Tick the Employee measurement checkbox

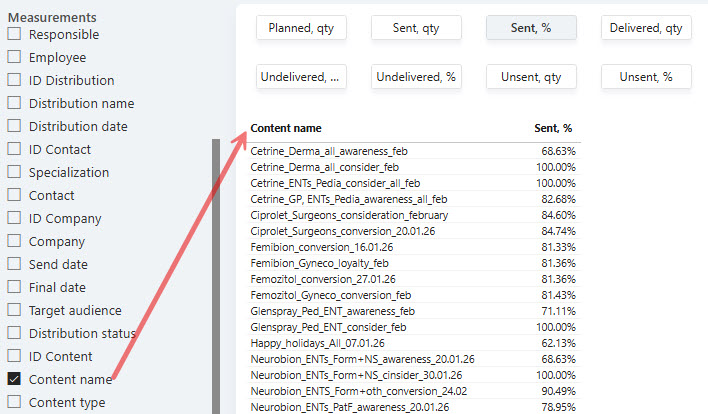point(14,57)
